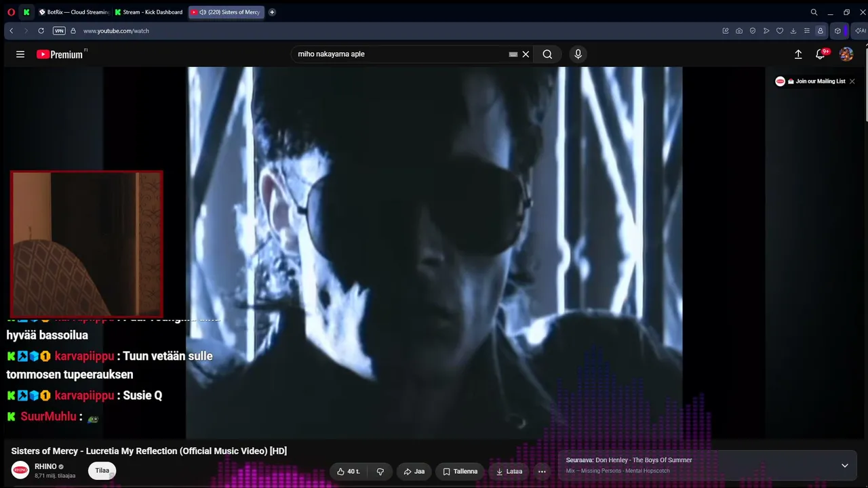868x488 pixels.
Task: Select the Sisters of Mercy YouTube tab
Action: [226, 12]
